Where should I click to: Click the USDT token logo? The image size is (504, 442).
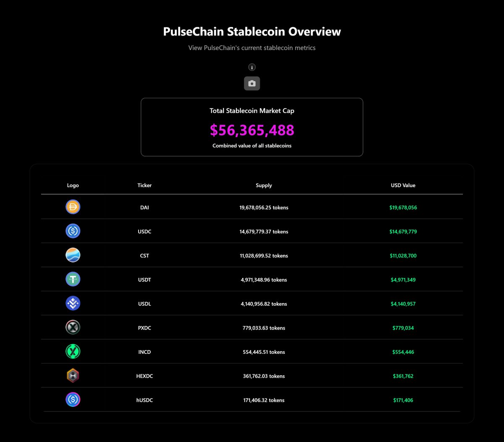(x=73, y=279)
